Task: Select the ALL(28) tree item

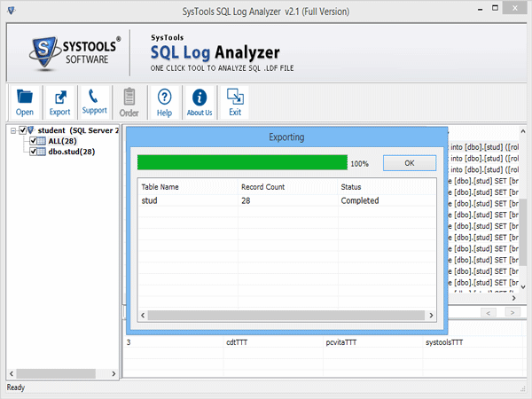Action: click(62, 141)
